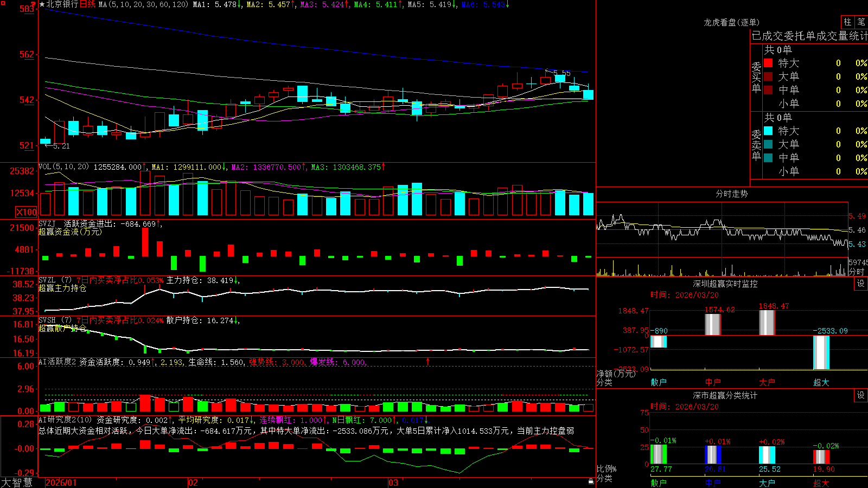
Task: Select the 龙虎看盘(逐单) panel title
Action: coord(731,22)
